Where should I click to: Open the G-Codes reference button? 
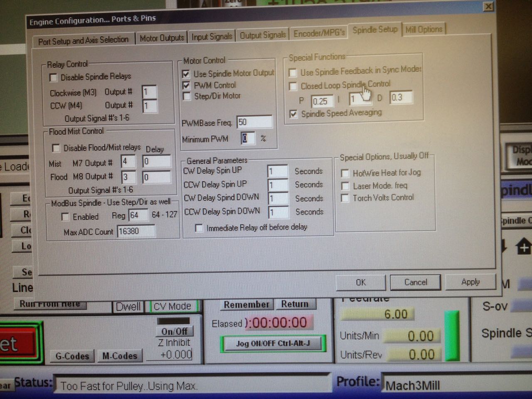72,356
